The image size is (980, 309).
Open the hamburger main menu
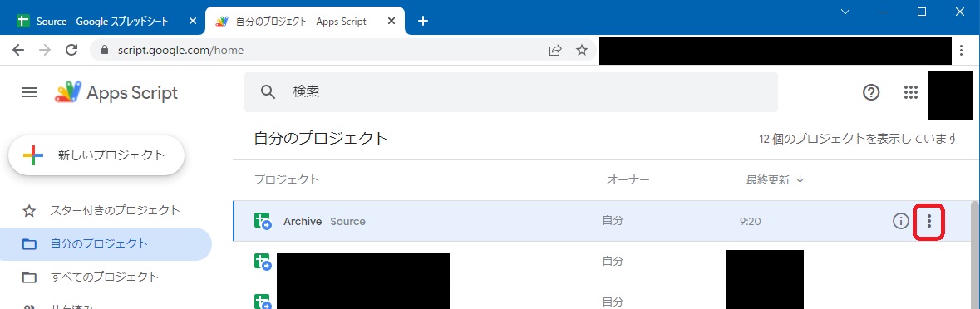(x=29, y=93)
